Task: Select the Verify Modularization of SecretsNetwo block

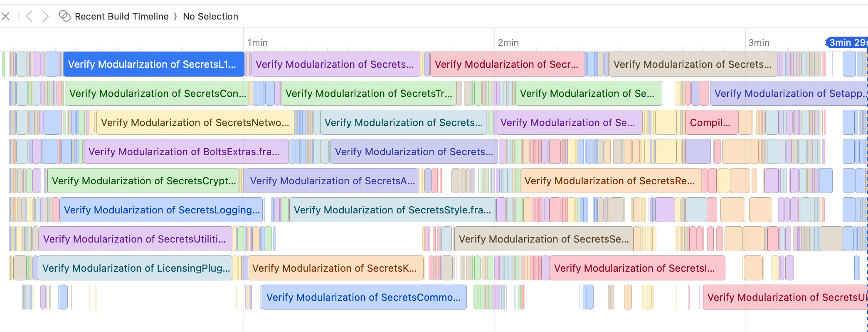Action: coord(195,122)
